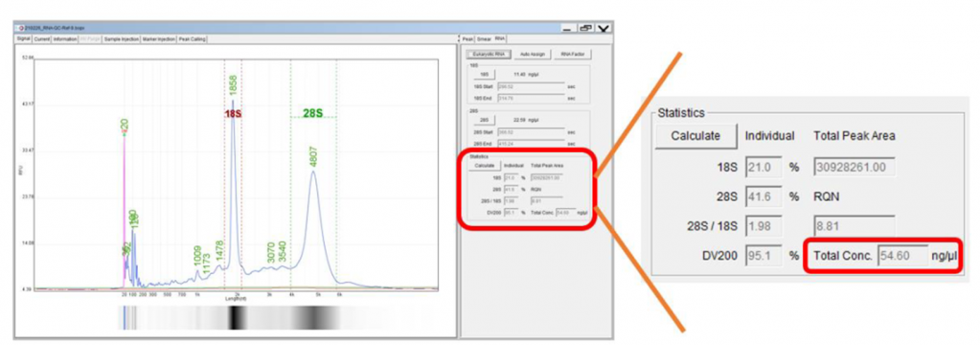The width and height of the screenshot is (980, 345).
Task: Switch to the Smear tab
Action: coord(484,38)
